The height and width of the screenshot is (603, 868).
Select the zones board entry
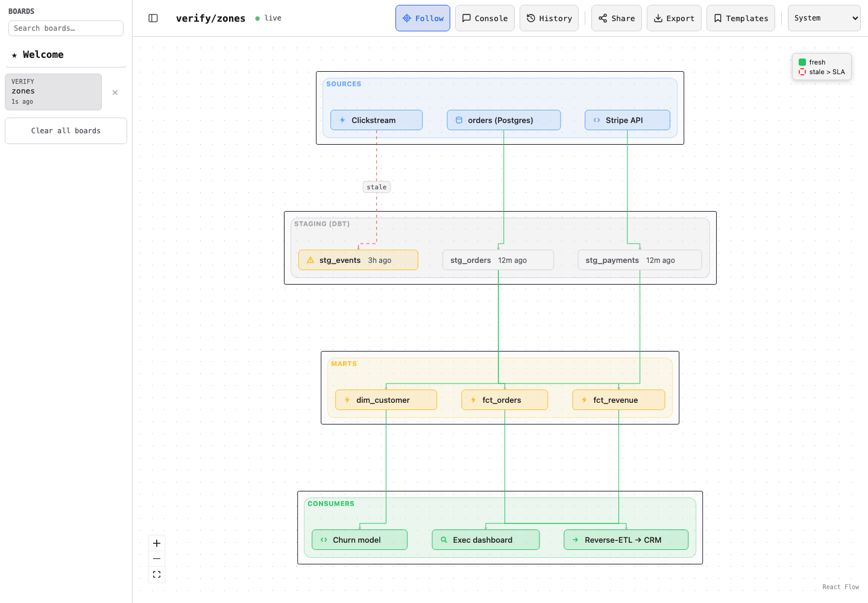point(53,92)
